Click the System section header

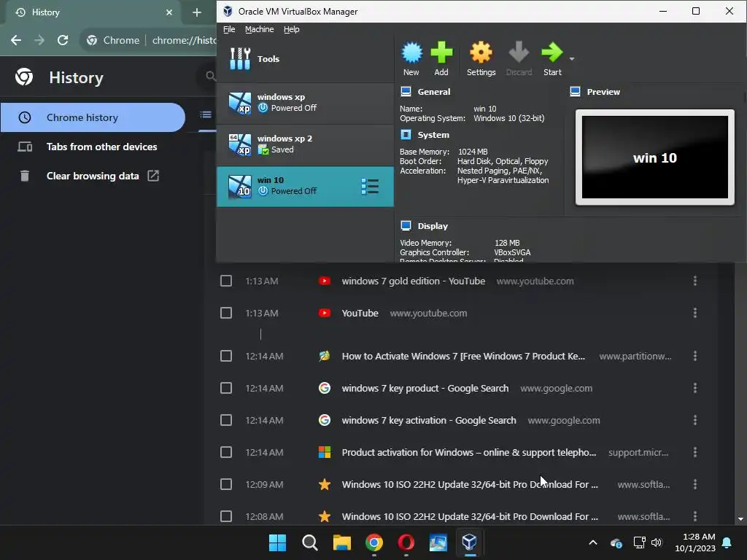[x=433, y=135]
